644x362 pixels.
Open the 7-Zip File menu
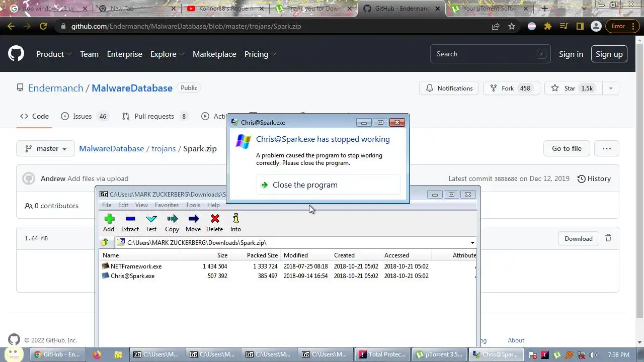107,205
